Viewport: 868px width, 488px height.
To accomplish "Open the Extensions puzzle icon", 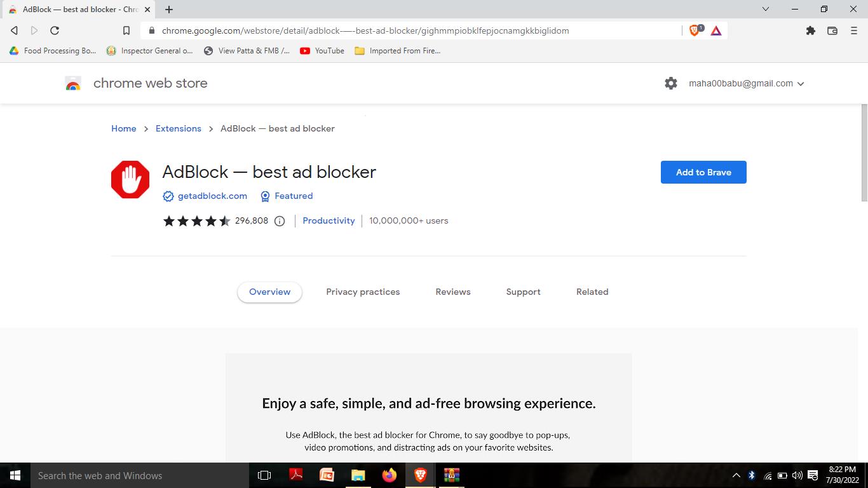I will click(811, 30).
